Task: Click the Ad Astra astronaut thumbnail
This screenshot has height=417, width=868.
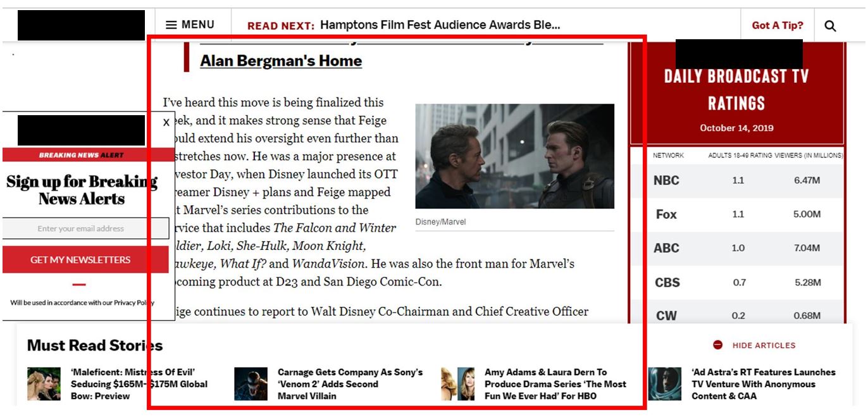Action: (x=664, y=383)
